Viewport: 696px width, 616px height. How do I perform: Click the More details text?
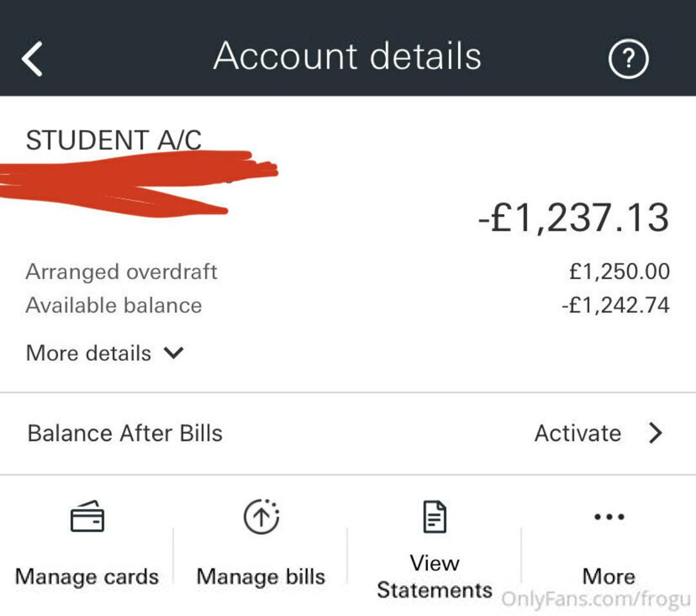[x=88, y=353]
